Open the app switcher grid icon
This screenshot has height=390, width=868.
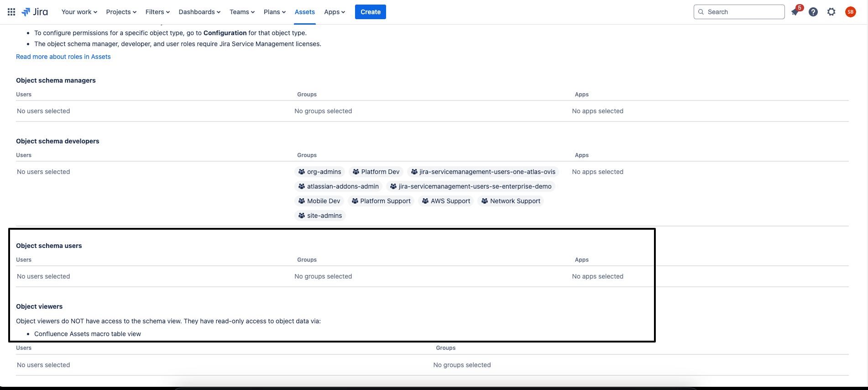tap(11, 12)
